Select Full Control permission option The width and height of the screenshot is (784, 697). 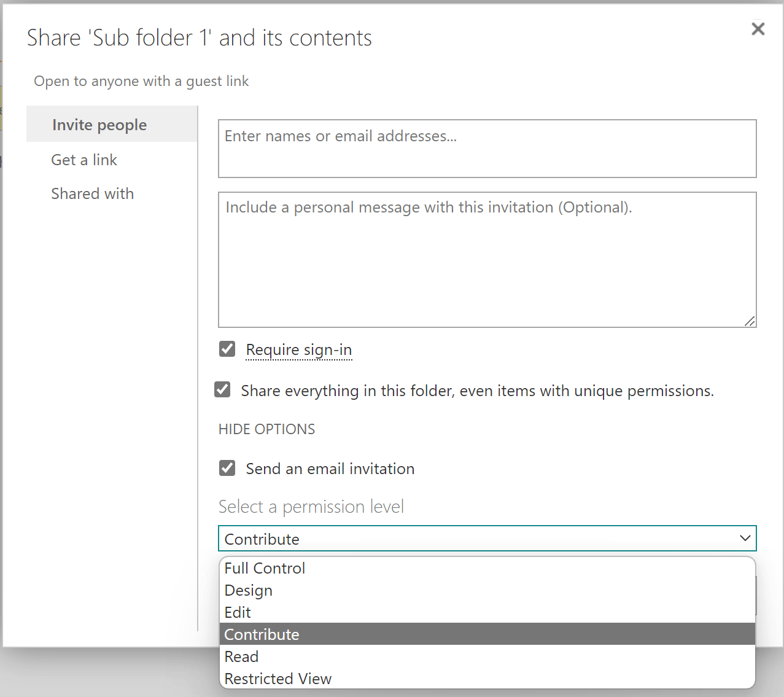(x=487, y=568)
